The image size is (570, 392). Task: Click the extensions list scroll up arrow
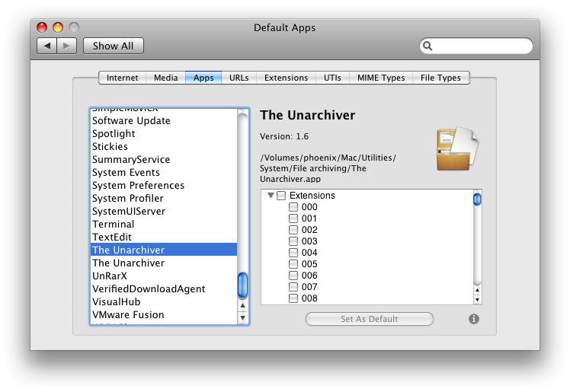[477, 290]
